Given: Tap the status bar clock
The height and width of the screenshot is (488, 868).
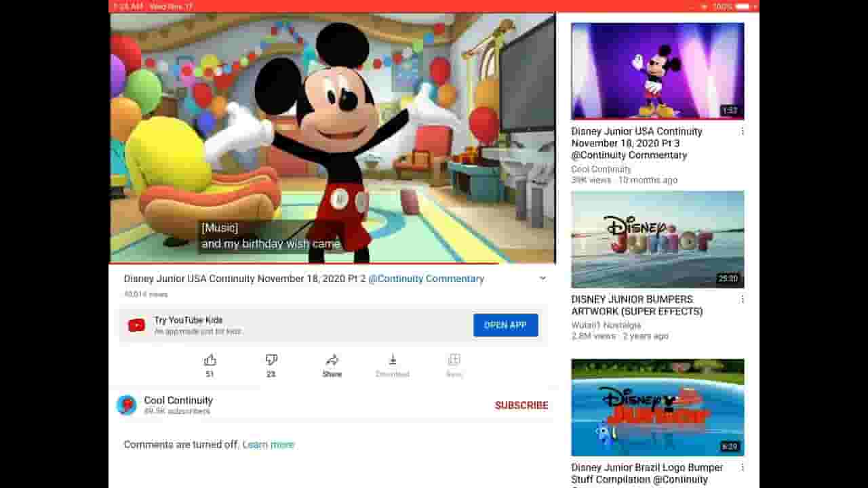Looking at the screenshot, I should (x=128, y=6).
